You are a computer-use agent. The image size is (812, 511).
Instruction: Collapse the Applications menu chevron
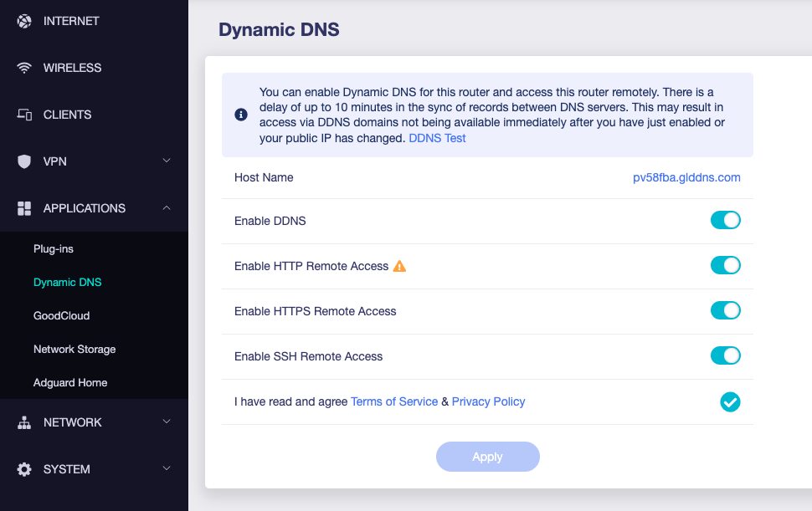pos(167,208)
